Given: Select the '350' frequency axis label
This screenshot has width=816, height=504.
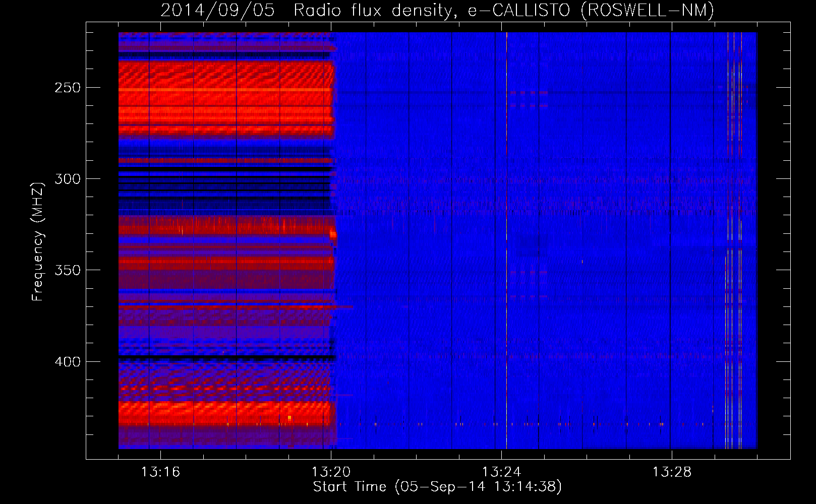Looking at the screenshot, I should click(x=68, y=270).
